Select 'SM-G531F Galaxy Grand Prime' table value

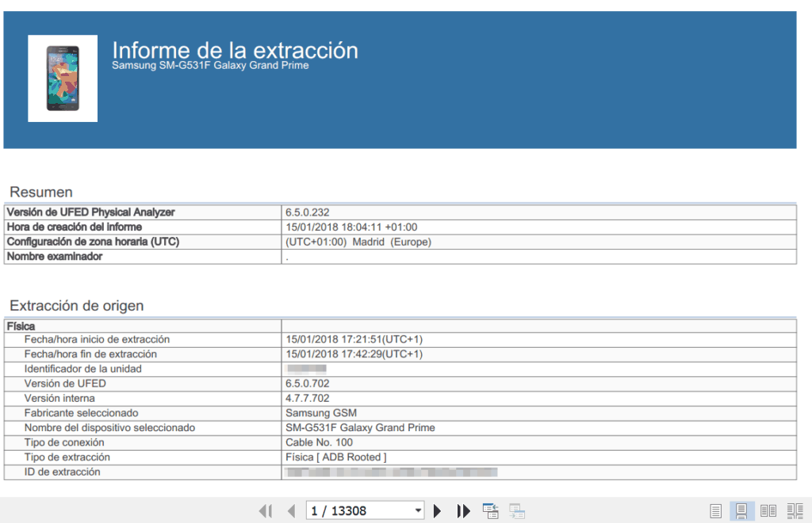360,428
